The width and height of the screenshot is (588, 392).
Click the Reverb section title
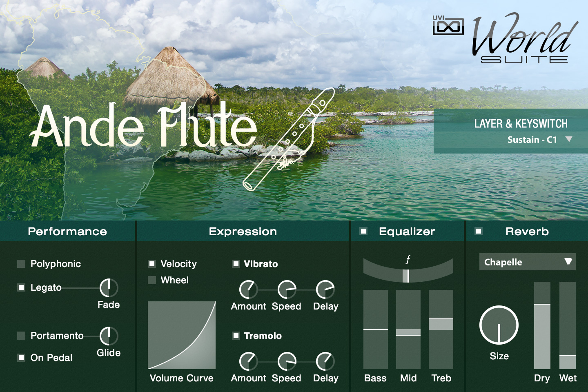(x=527, y=232)
